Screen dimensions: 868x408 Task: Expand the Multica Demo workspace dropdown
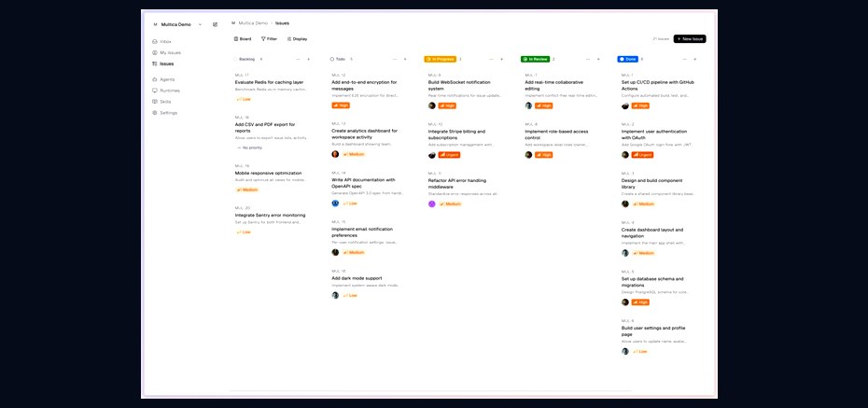(x=200, y=24)
